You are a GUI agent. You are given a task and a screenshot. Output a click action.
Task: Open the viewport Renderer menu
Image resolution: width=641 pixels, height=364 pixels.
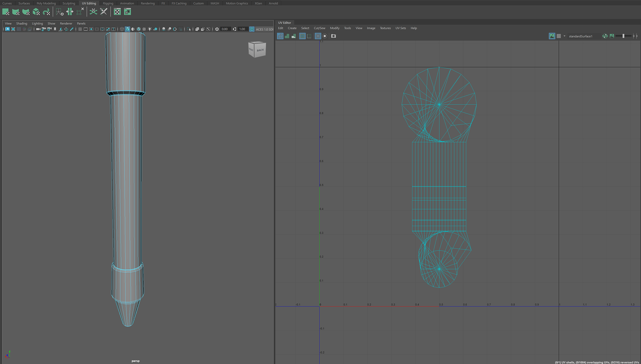coord(66,23)
